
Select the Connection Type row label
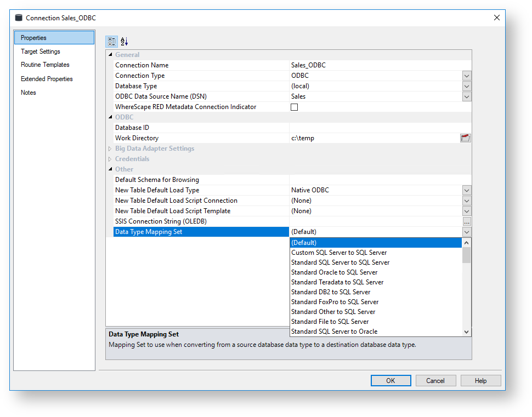[201, 76]
